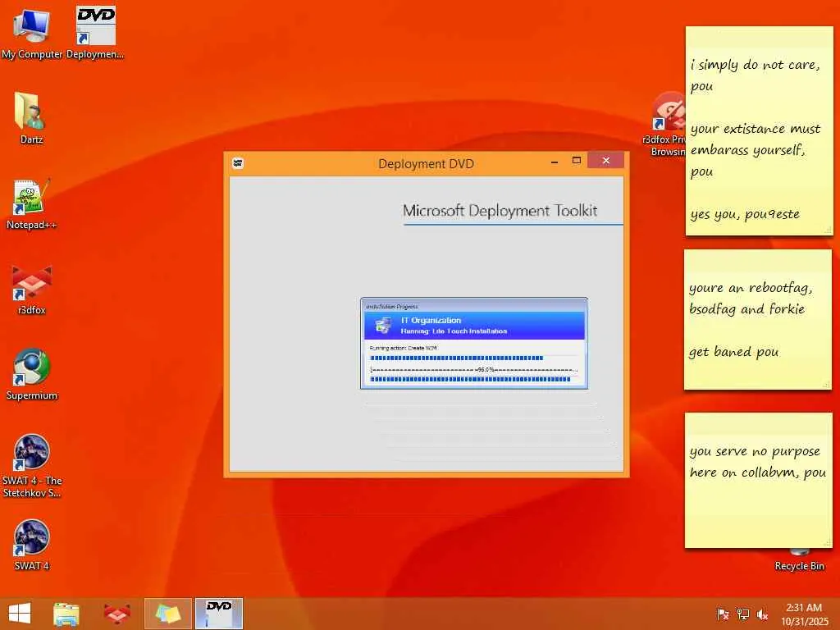Click the 96.0% percentage indicator line
The width and height of the screenshot is (840, 630).
click(x=473, y=370)
